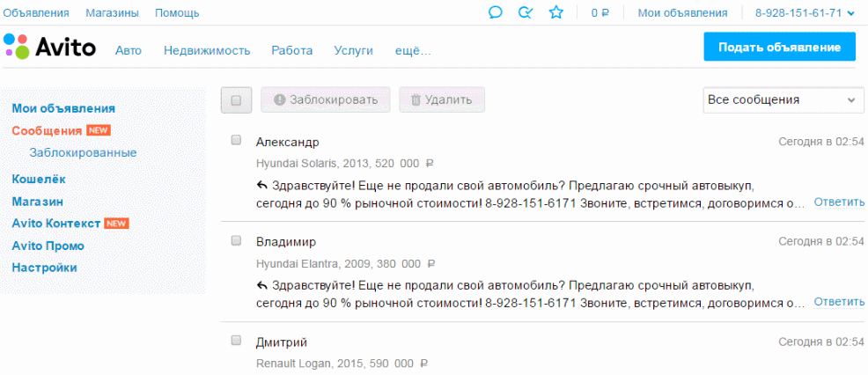868x375 pixels.
Task: Expand the ещё… categories menu
Action: tap(413, 50)
